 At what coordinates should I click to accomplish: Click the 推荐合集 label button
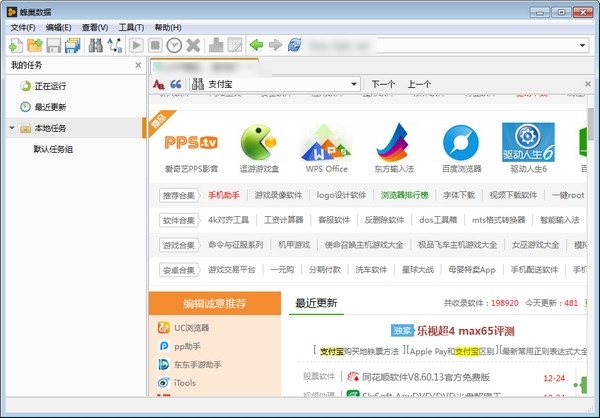pos(179,196)
